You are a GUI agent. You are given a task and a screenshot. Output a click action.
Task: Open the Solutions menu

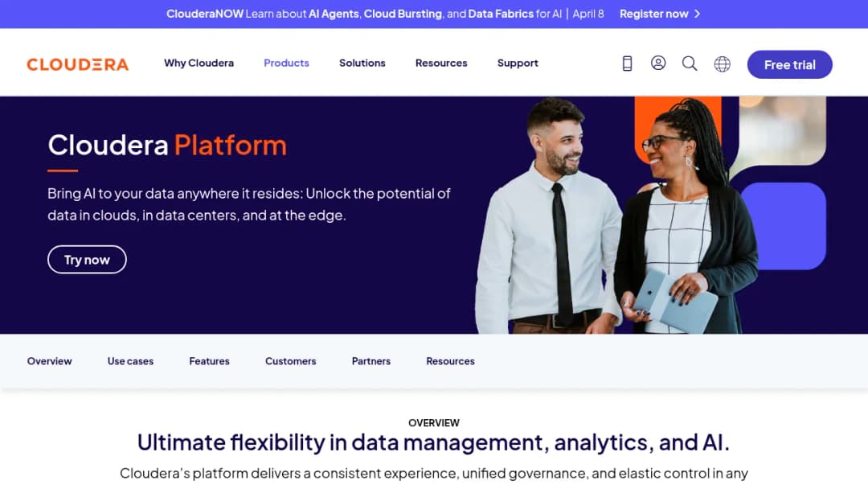[362, 63]
